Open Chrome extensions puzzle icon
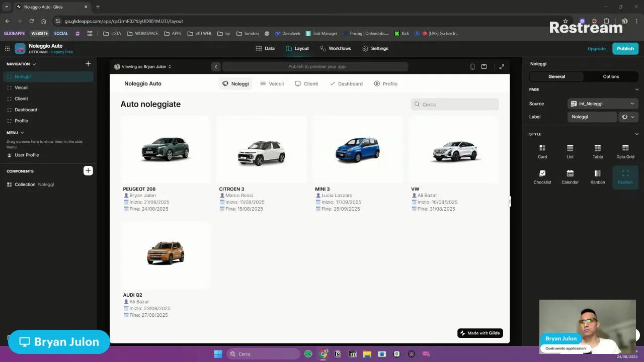 point(606,21)
